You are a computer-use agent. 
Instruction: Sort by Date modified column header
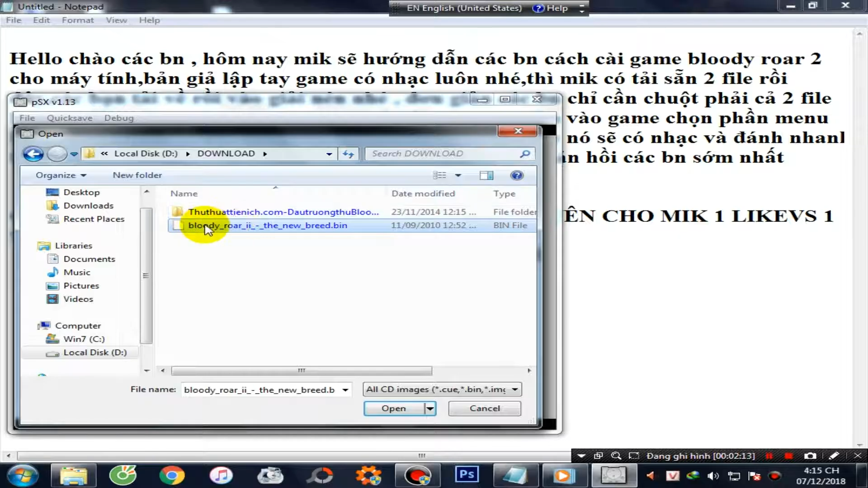tap(423, 193)
